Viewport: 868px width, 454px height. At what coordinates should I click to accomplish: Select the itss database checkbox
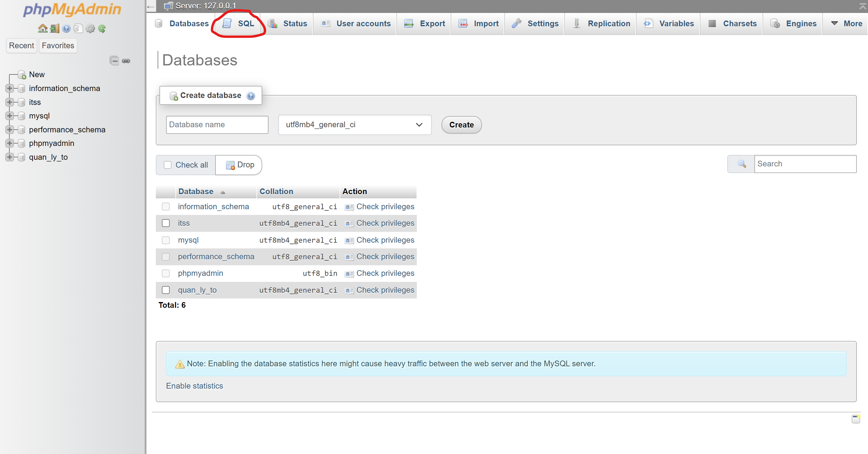[x=166, y=223]
